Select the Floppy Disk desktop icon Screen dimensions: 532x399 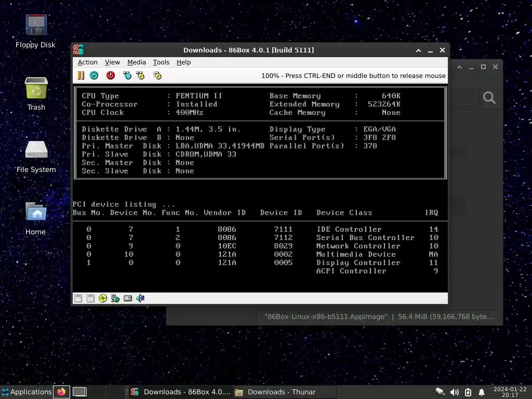[x=36, y=31]
